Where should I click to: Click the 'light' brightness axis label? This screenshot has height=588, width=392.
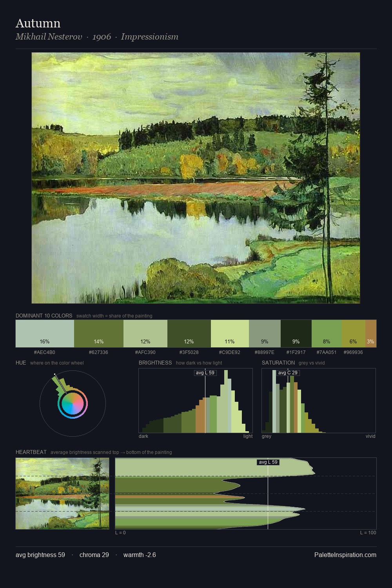click(x=248, y=436)
